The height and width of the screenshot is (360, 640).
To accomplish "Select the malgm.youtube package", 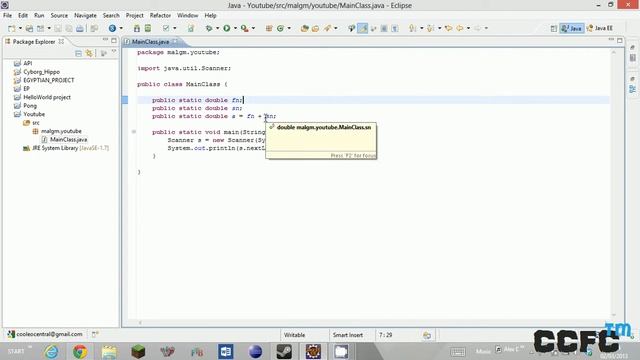I will 61,131.
